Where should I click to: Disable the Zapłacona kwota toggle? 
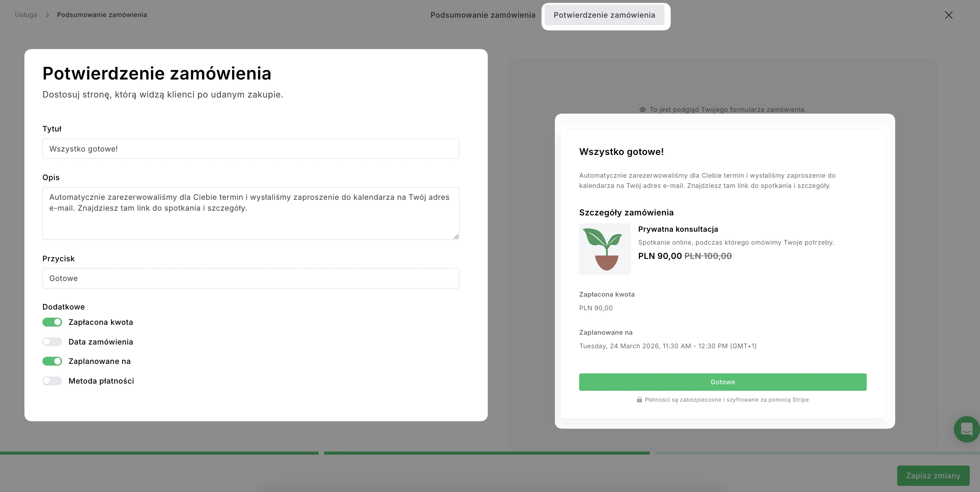[x=52, y=322]
